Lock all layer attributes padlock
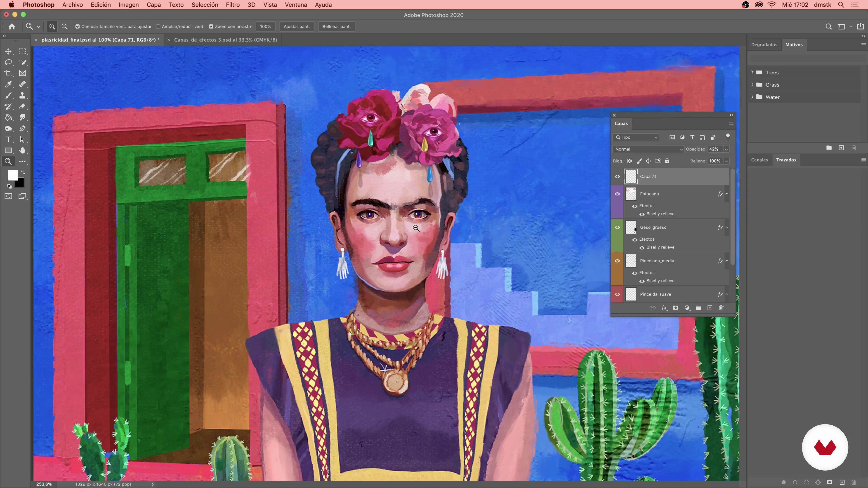 click(667, 161)
